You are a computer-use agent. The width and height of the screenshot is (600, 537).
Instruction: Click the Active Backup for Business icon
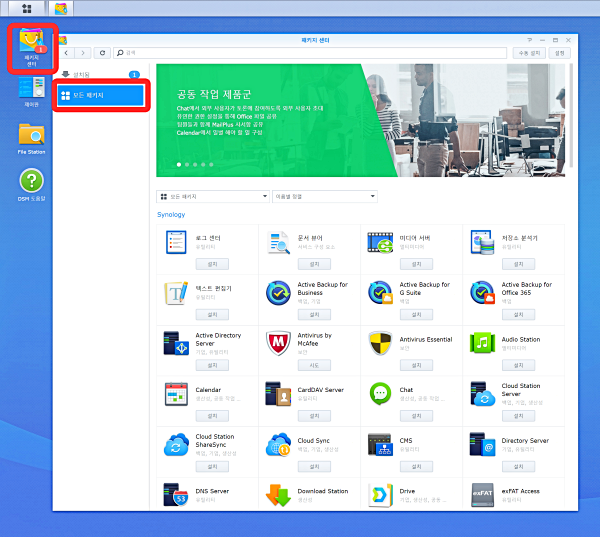(x=278, y=293)
